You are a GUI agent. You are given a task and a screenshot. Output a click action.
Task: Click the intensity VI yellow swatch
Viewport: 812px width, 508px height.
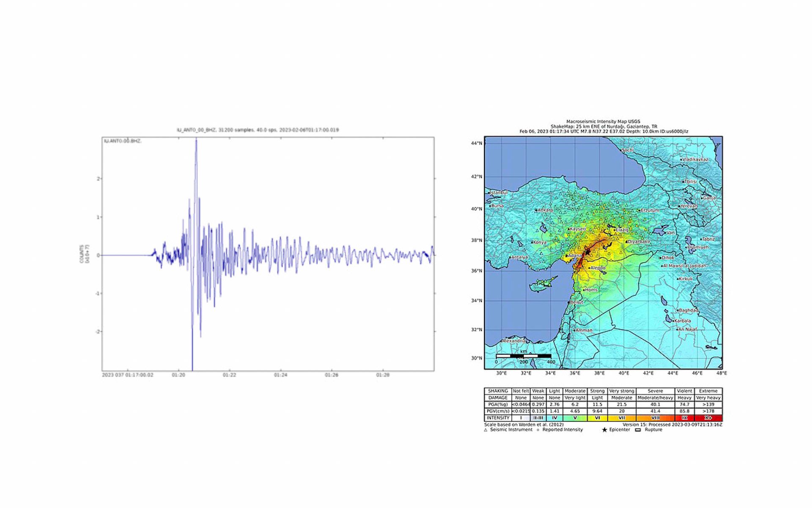point(597,418)
